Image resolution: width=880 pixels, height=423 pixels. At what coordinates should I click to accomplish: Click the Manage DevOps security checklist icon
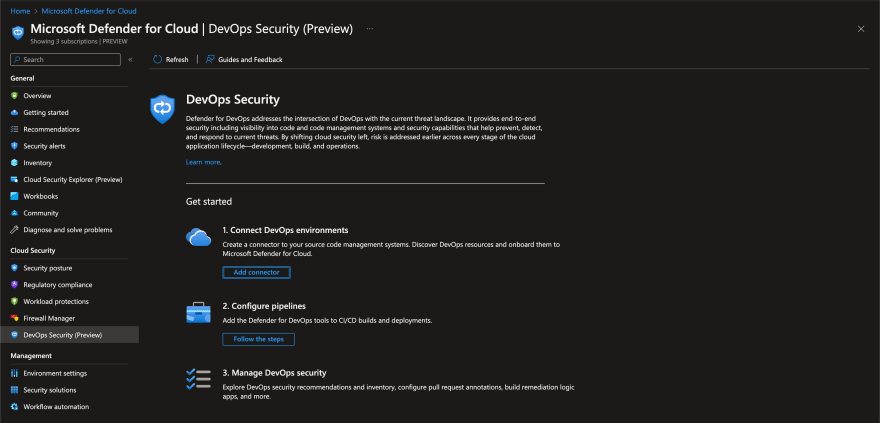(199, 379)
